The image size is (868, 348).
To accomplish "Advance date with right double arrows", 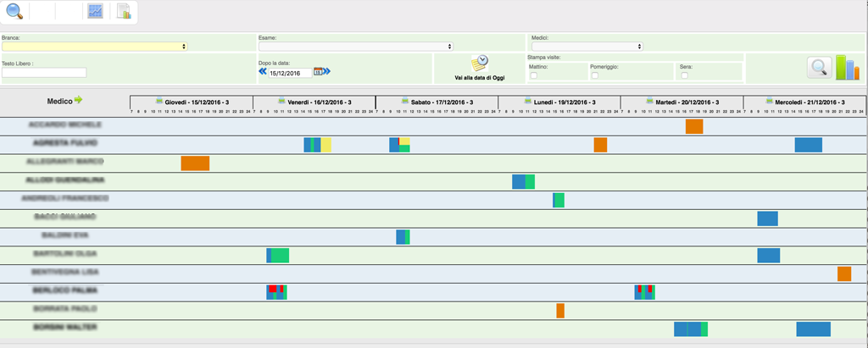I will (x=327, y=72).
